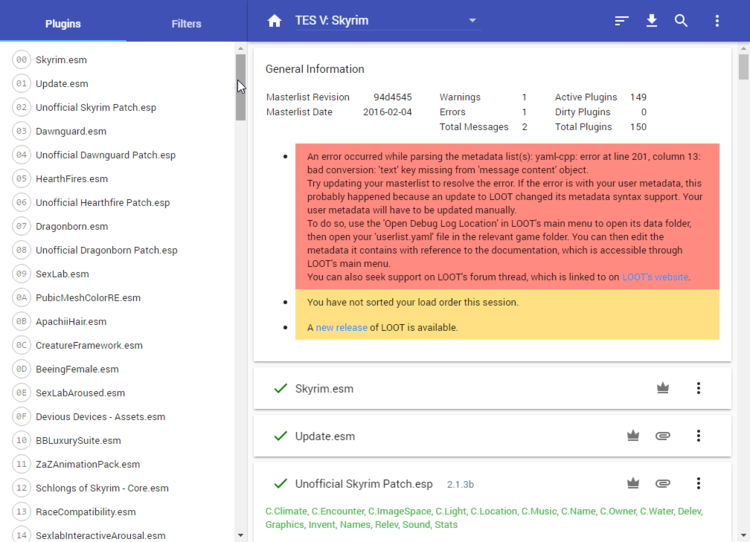Click the 13 load order badge
This screenshot has width=750, height=542.
pos(22,512)
